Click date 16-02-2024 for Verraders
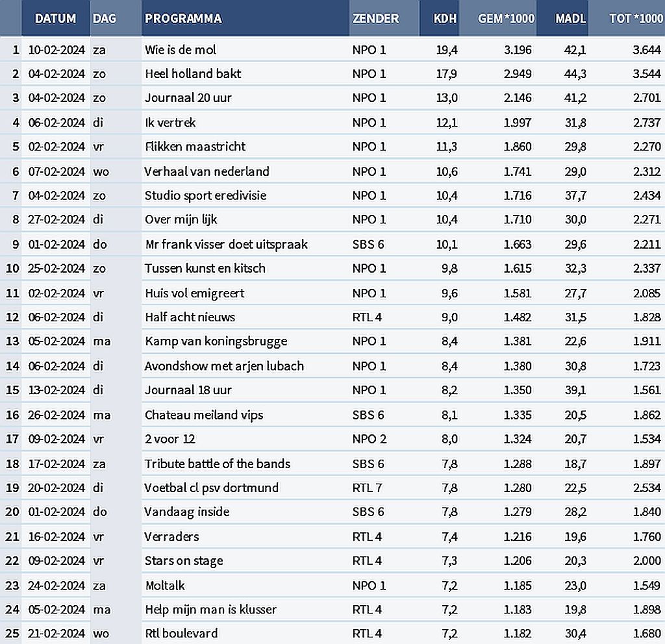Viewport: 665px width, 644px height. pos(56,537)
